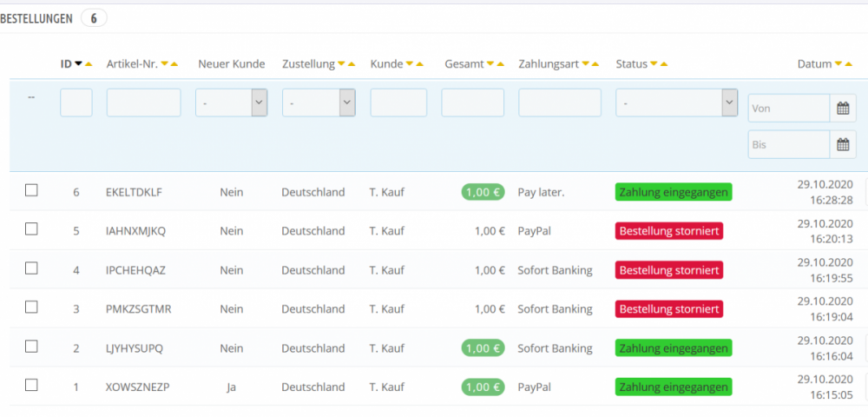The image size is (868, 417).
Task: Click green 1,00 € badge of LJYHYSUPQ
Action: click(483, 348)
